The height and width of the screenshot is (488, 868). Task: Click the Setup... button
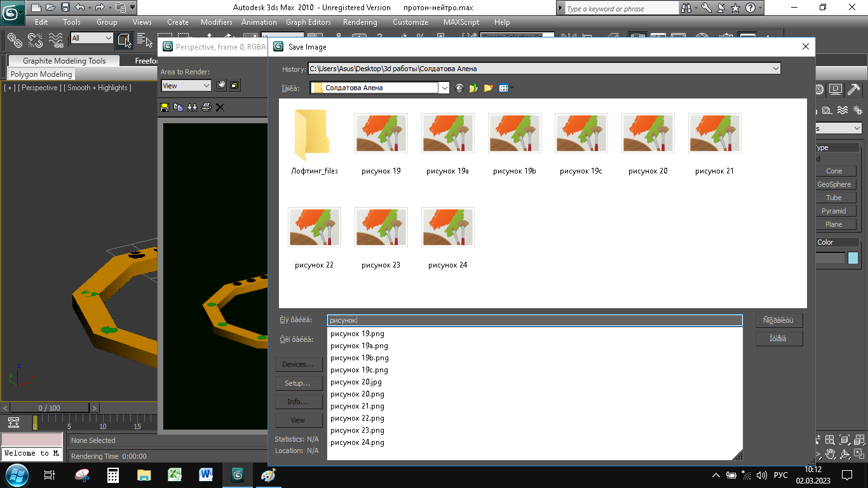[298, 383]
